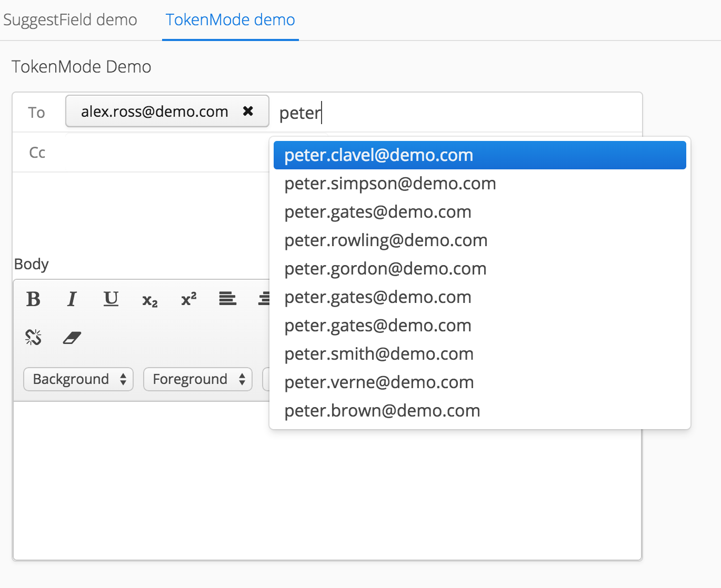The image size is (721, 588).
Task: Toggle italic formatting in the body editor
Action: [72, 299]
